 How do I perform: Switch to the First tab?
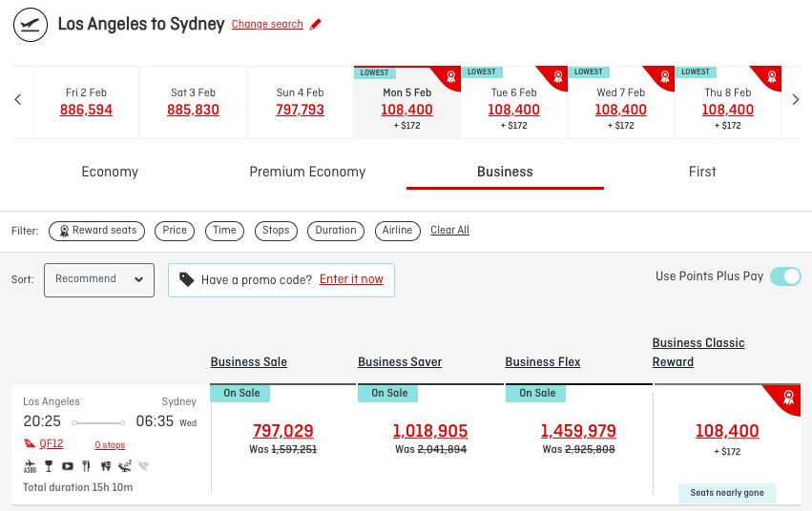702,172
